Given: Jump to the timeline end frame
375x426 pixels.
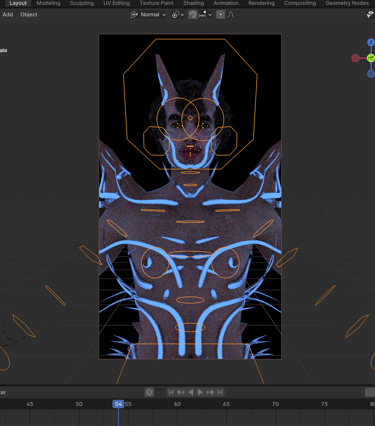Looking at the screenshot, I should (x=220, y=392).
